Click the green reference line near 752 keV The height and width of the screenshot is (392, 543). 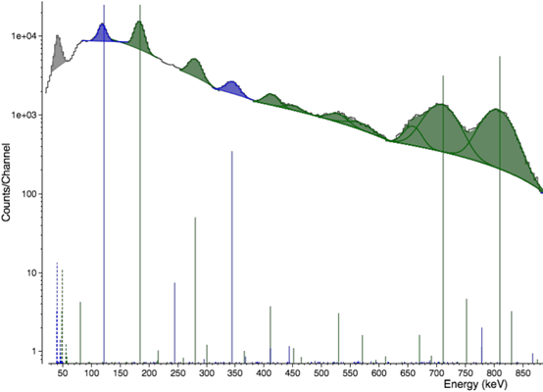coord(467,330)
